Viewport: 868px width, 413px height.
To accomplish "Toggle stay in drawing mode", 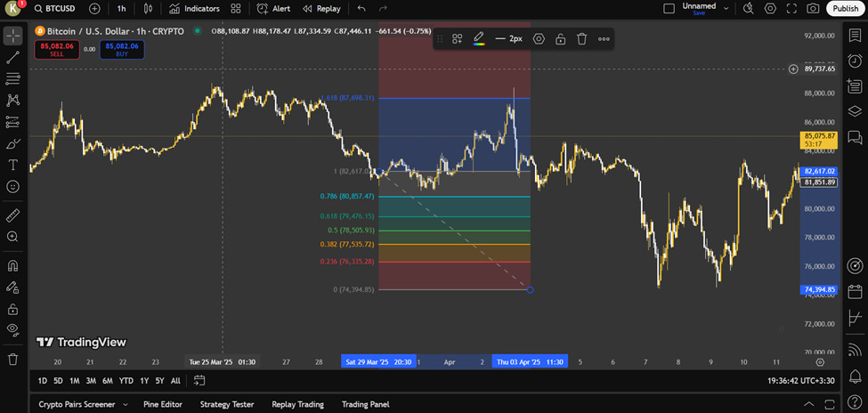I will [12, 287].
